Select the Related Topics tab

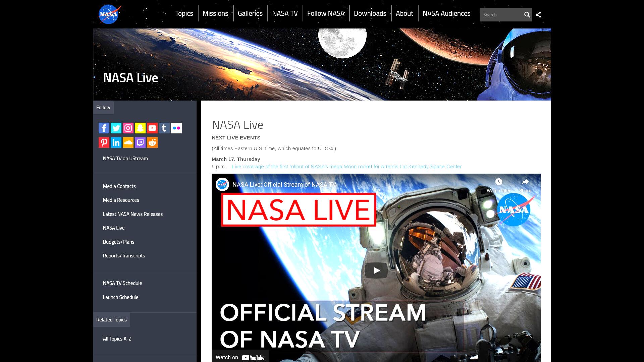pyautogui.click(x=111, y=320)
